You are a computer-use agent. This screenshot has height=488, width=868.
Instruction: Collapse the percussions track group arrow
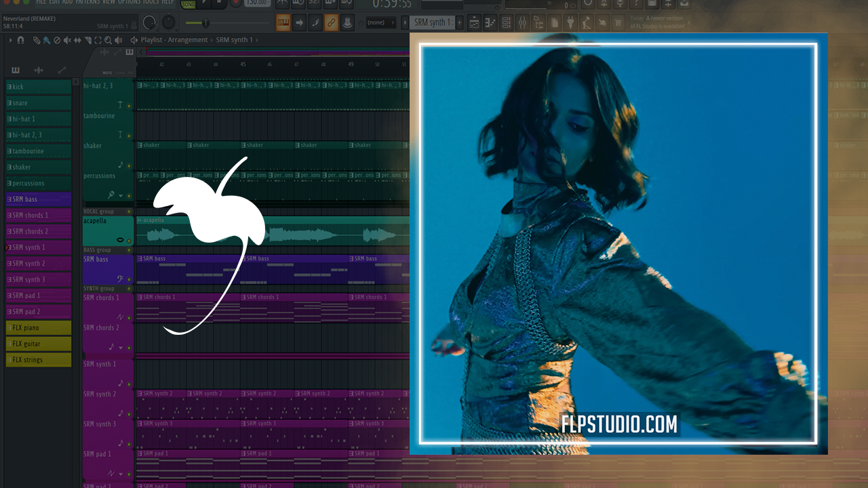(120, 195)
